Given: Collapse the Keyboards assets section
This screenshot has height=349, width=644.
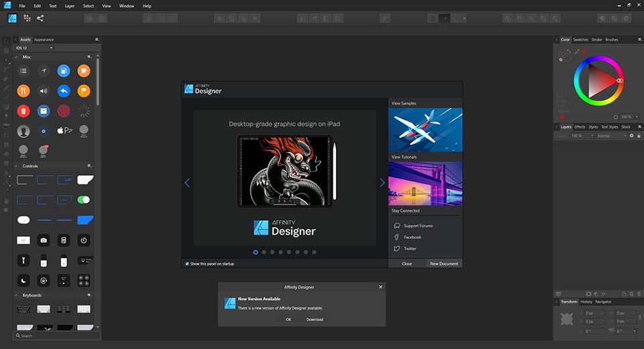Looking at the screenshot, I should coord(16,295).
